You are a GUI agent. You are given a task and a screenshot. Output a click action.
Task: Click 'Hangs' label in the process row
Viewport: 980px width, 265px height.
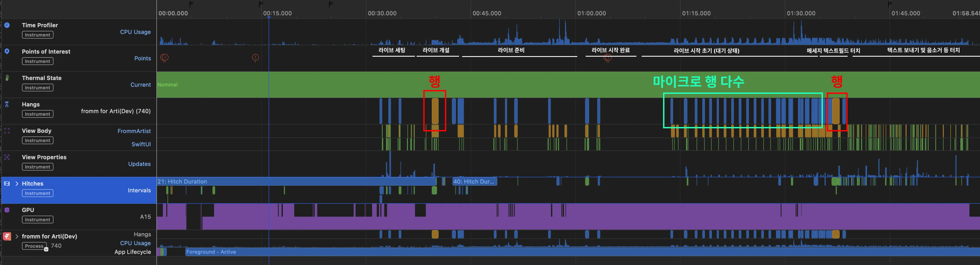142,234
